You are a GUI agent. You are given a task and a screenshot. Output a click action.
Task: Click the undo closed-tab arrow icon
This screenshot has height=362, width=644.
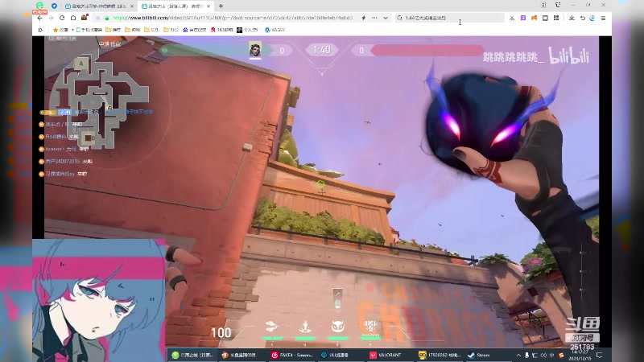[582, 18]
